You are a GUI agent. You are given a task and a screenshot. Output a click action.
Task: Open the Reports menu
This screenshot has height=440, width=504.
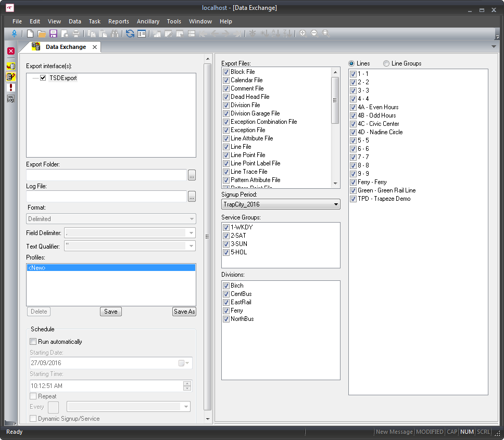point(119,21)
